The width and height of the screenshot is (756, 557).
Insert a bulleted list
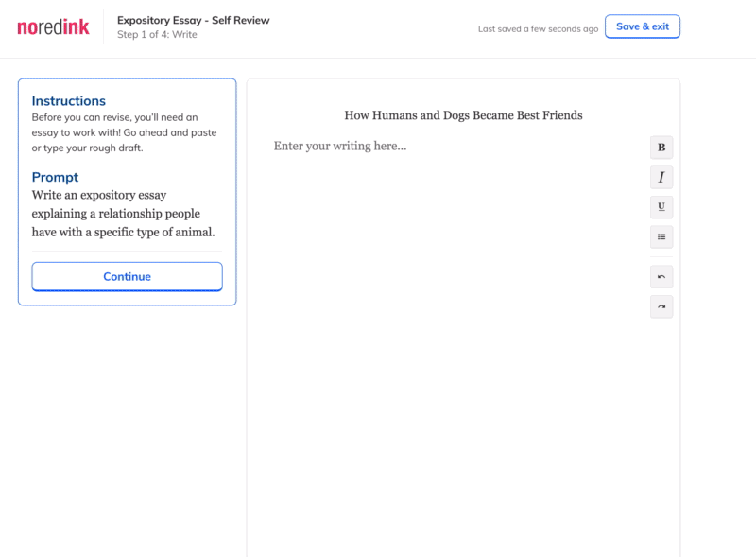(x=661, y=237)
